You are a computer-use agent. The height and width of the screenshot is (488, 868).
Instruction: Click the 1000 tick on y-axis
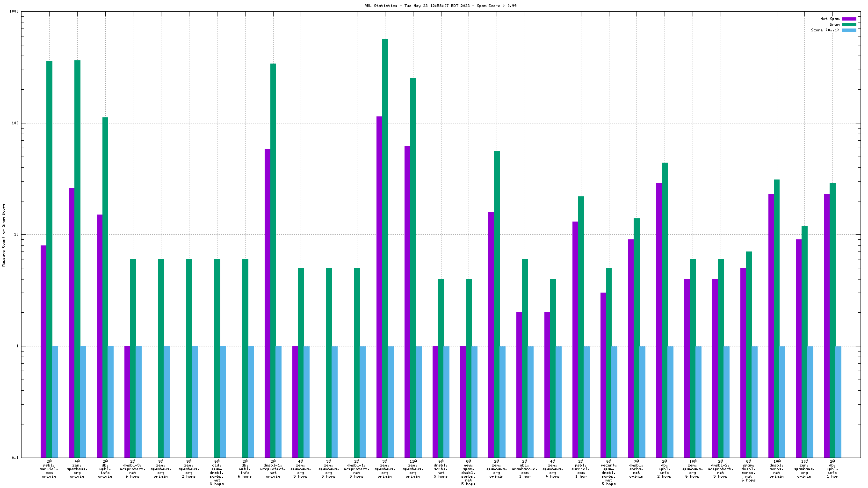14,12
